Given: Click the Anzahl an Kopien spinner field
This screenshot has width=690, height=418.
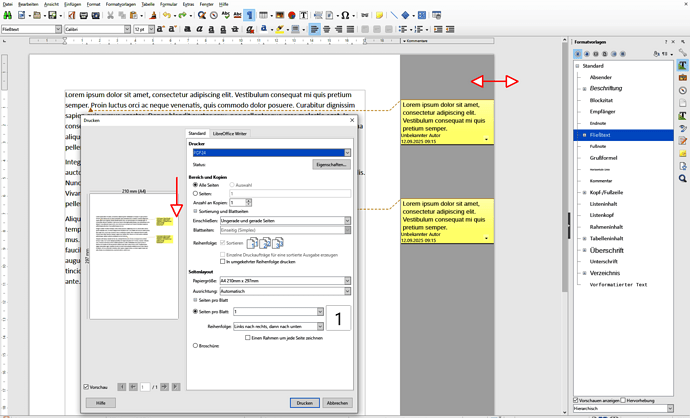Looking at the screenshot, I should click(241, 202).
